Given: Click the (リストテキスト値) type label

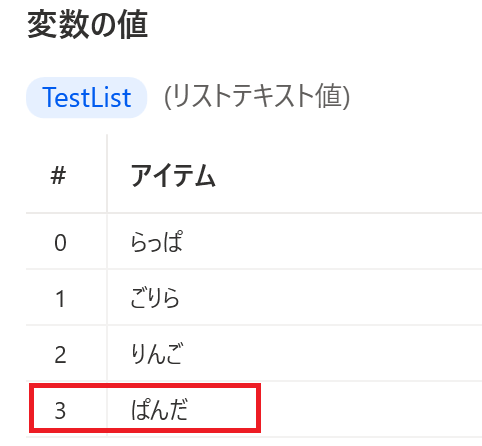Looking at the screenshot, I should [x=257, y=97].
